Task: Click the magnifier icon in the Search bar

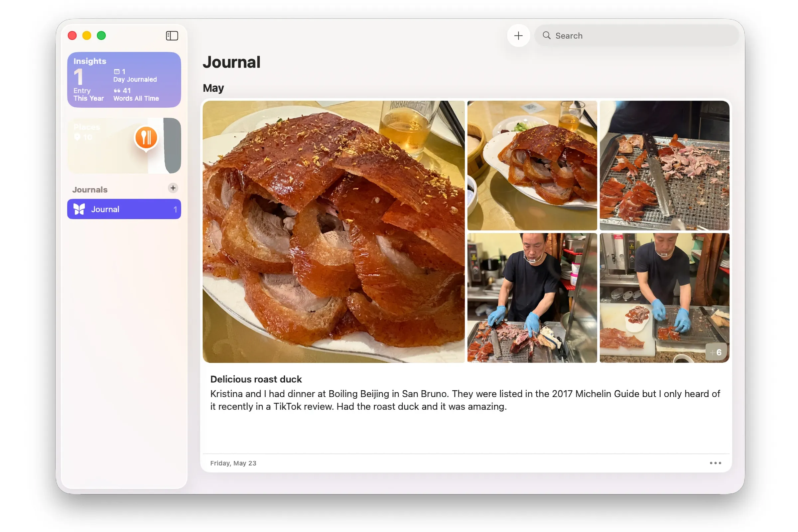Action: (547, 35)
